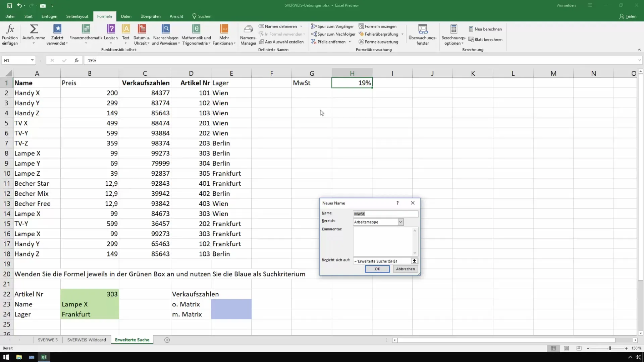Click Spur zum Nachfolger

point(333,34)
